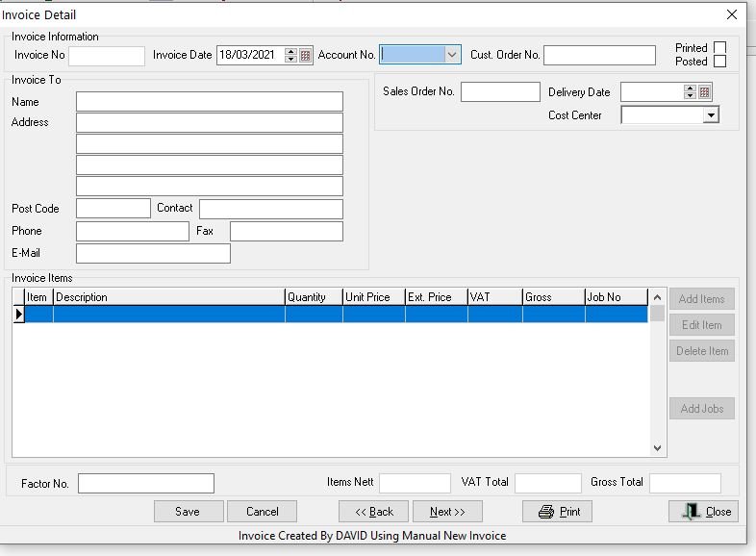Viewport: 756px width, 556px height.
Task: Select the highlighted empty invoice item row
Action: 336,315
